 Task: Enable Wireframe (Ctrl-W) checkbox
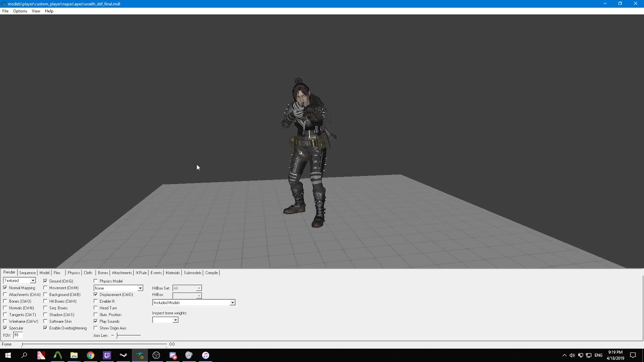point(5,321)
